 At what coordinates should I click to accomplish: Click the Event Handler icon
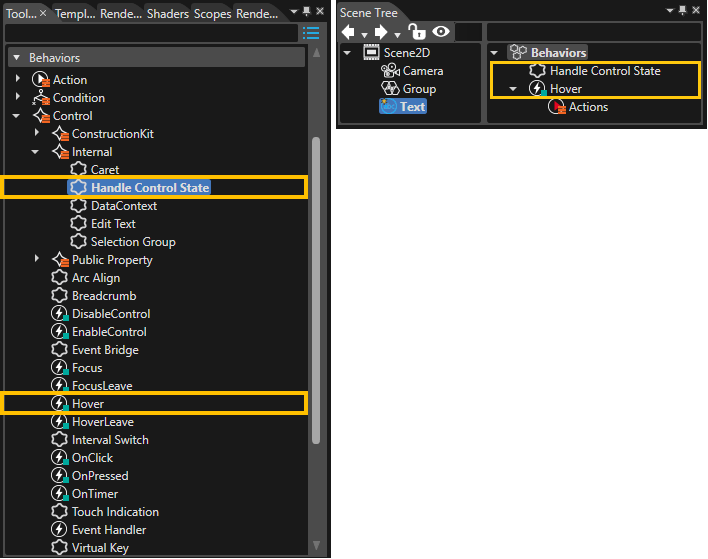click(x=59, y=529)
